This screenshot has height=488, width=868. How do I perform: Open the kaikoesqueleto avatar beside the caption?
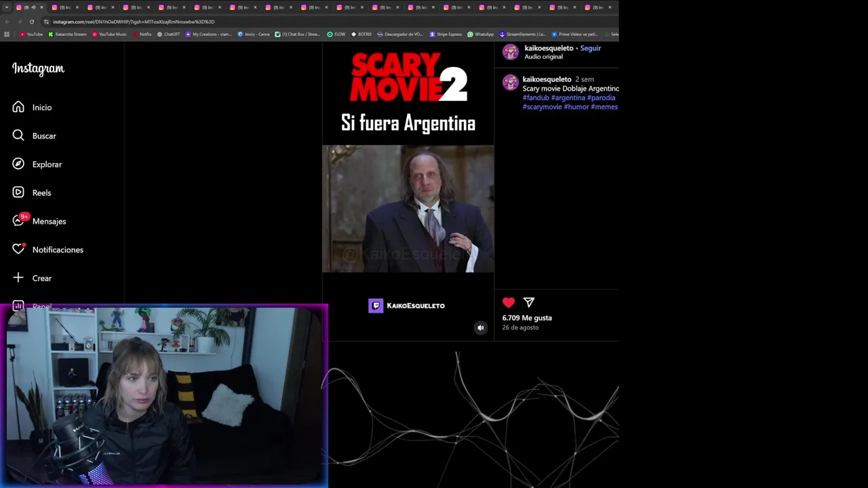[x=511, y=83]
